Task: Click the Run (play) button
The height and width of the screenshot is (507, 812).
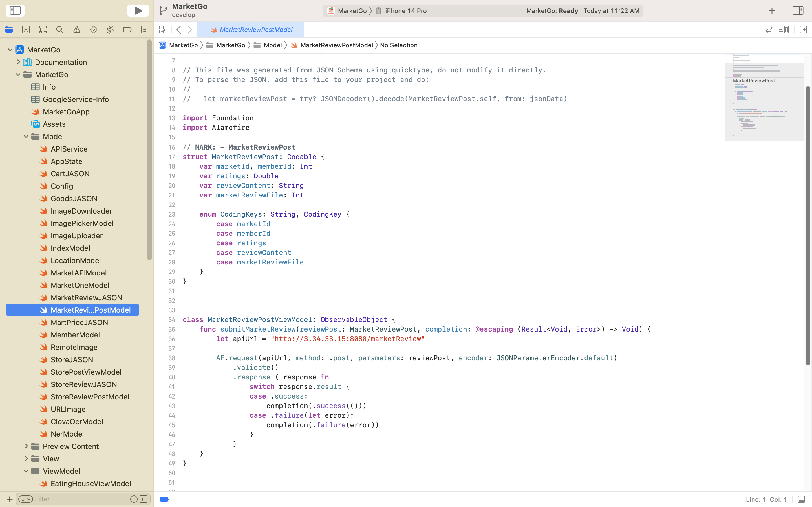Action: pos(138,11)
